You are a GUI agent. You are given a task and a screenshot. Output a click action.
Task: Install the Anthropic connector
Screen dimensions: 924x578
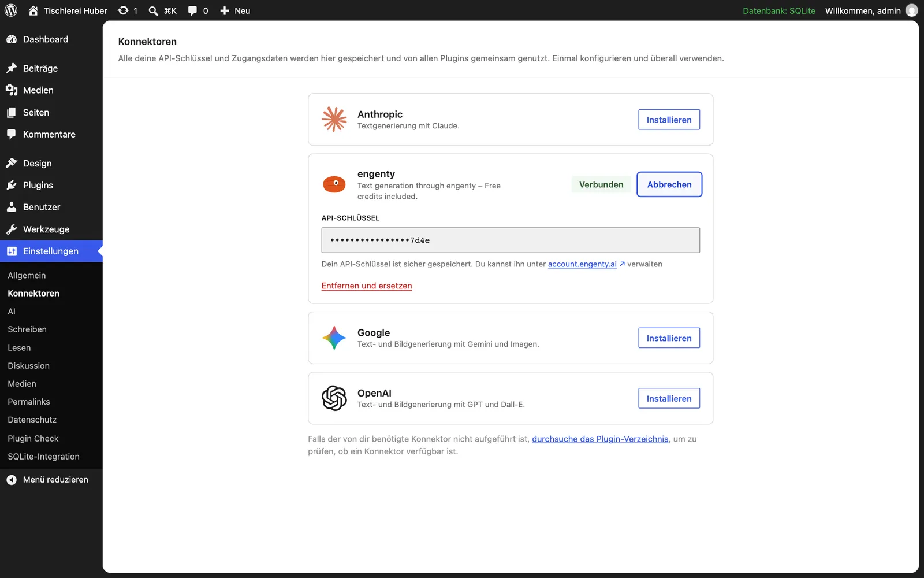669,120
